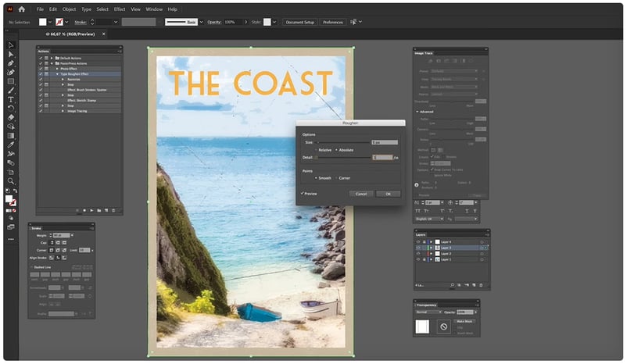Click OK in the Roughen dialog
Screen dimensions: 627x364
pyautogui.click(x=387, y=194)
